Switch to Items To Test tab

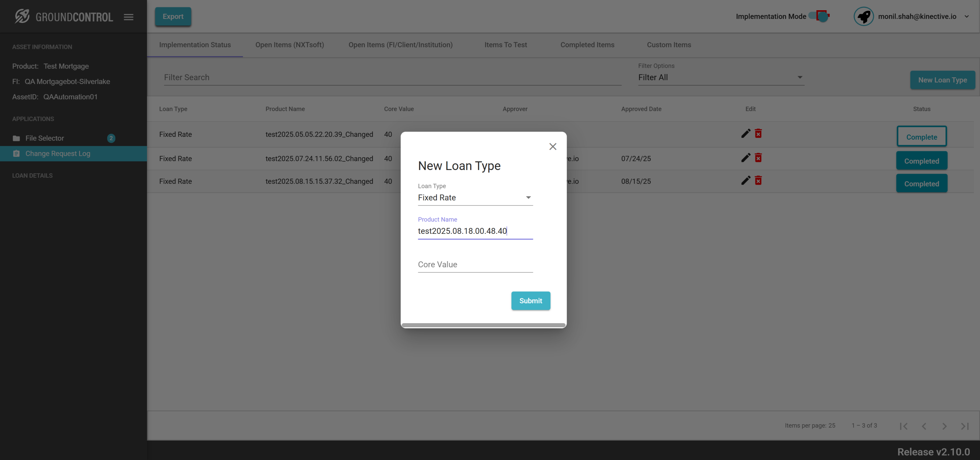(x=506, y=45)
